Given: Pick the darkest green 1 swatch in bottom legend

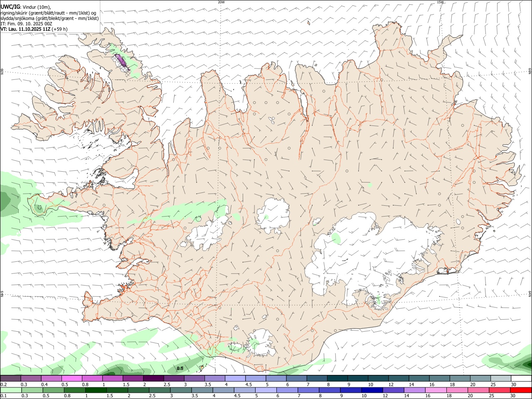Looking at the screenshot, I should click(96, 390).
